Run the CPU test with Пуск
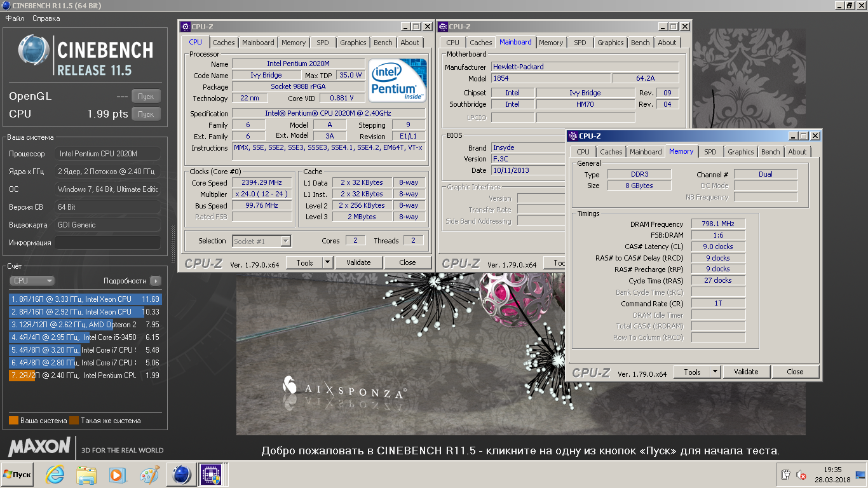This screenshot has height=488, width=868. click(x=146, y=114)
